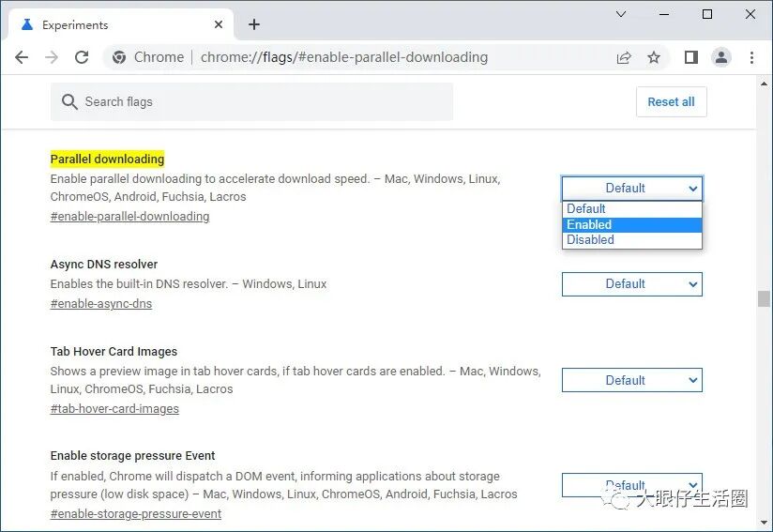The height and width of the screenshot is (532, 773).
Task: Open the #enable-async-dns link
Action: (x=101, y=304)
